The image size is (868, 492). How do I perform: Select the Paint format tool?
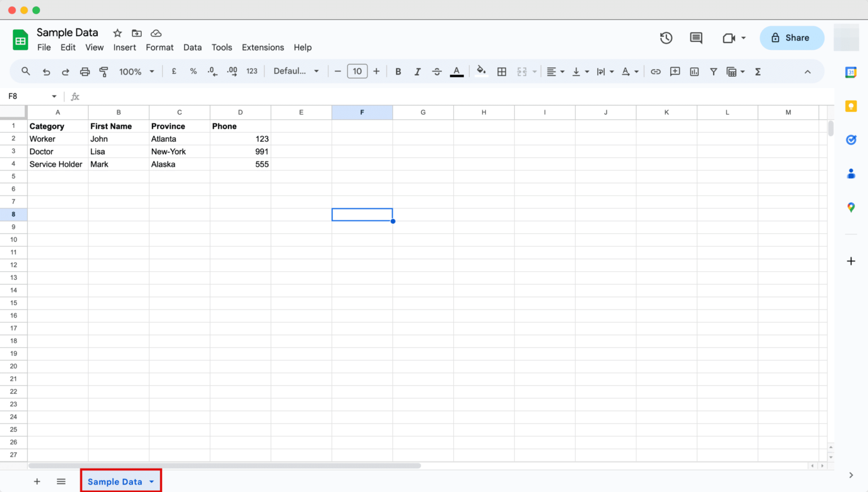click(x=103, y=71)
